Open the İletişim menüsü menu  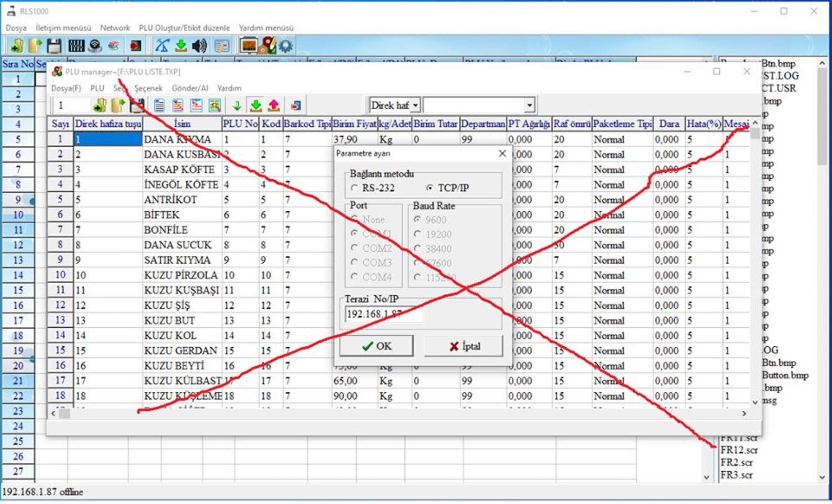click(x=63, y=28)
